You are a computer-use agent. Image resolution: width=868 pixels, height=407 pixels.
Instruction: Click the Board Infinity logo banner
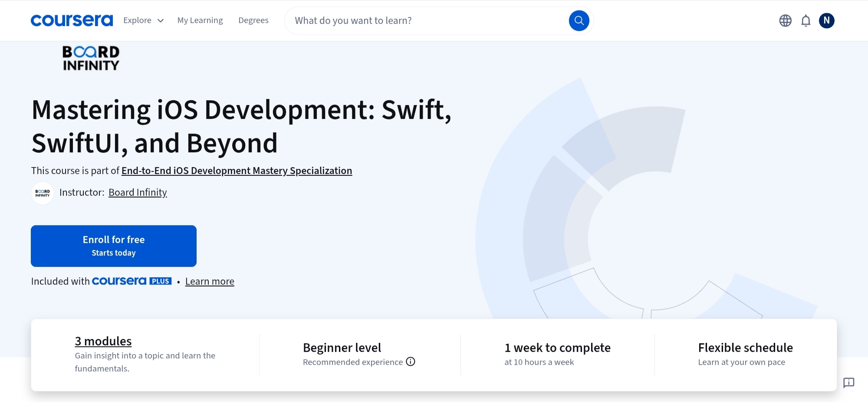pyautogui.click(x=91, y=58)
